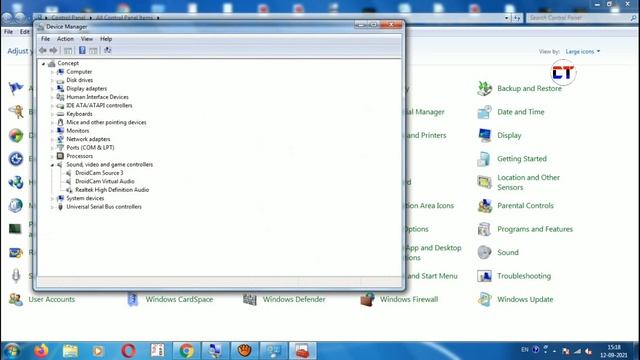Select the Human Interface Devices icon
The width and height of the screenshot is (640, 360).
pos(60,97)
